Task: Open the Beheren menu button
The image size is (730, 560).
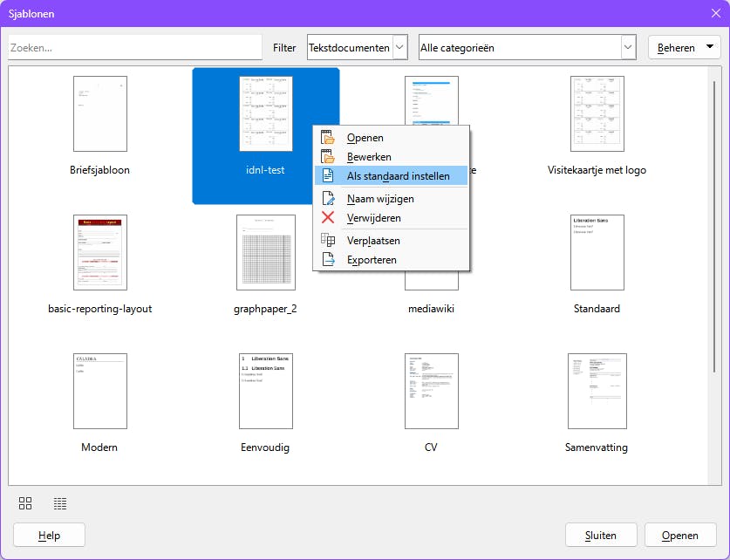Action: (684, 48)
